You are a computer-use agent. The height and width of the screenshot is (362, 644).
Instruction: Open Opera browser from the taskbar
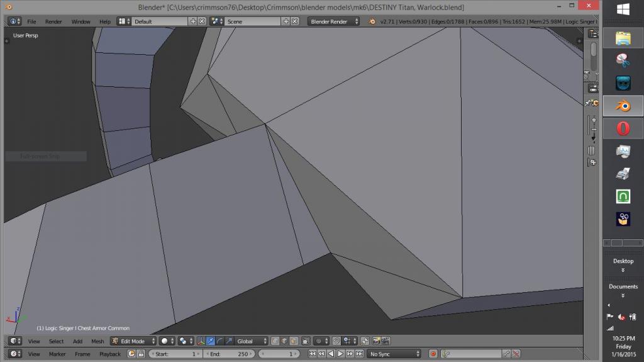[x=623, y=128]
